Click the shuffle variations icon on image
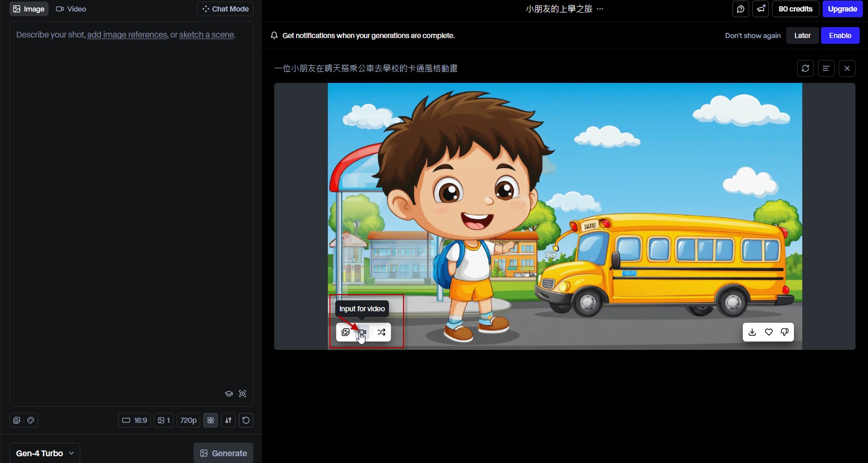Viewport: 868px width, 463px height. pyautogui.click(x=382, y=332)
